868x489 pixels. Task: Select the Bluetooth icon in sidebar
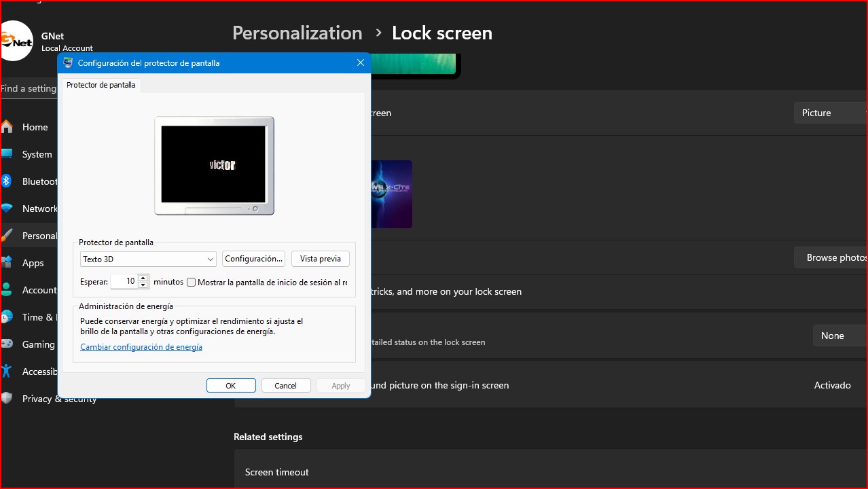pos(7,181)
